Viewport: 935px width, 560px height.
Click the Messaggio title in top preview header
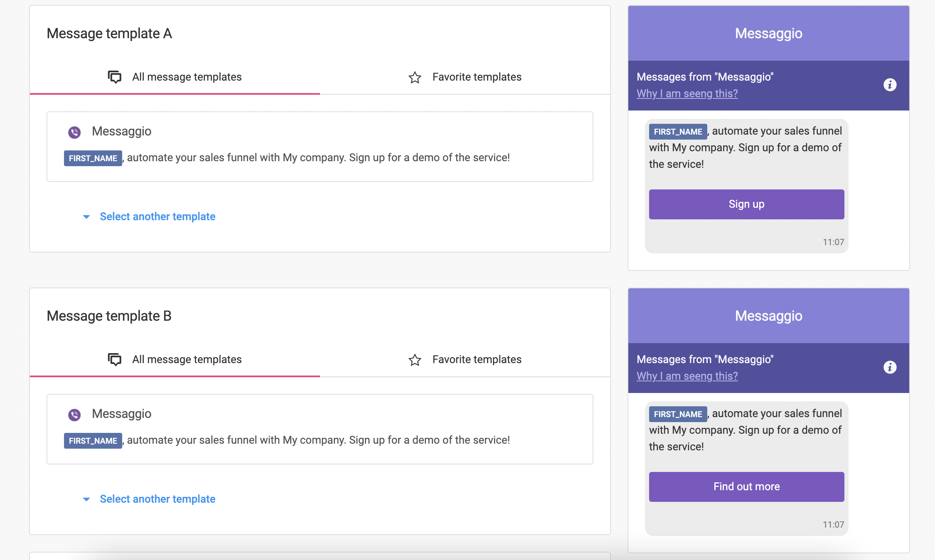(768, 33)
